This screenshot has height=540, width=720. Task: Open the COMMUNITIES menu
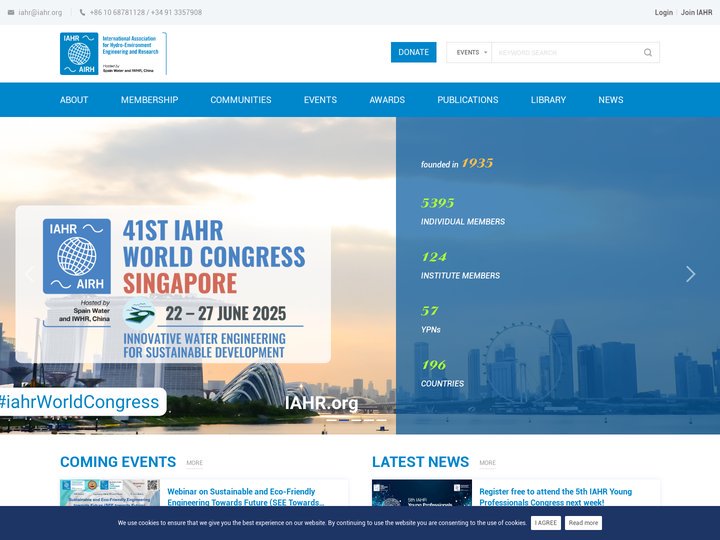[241, 100]
